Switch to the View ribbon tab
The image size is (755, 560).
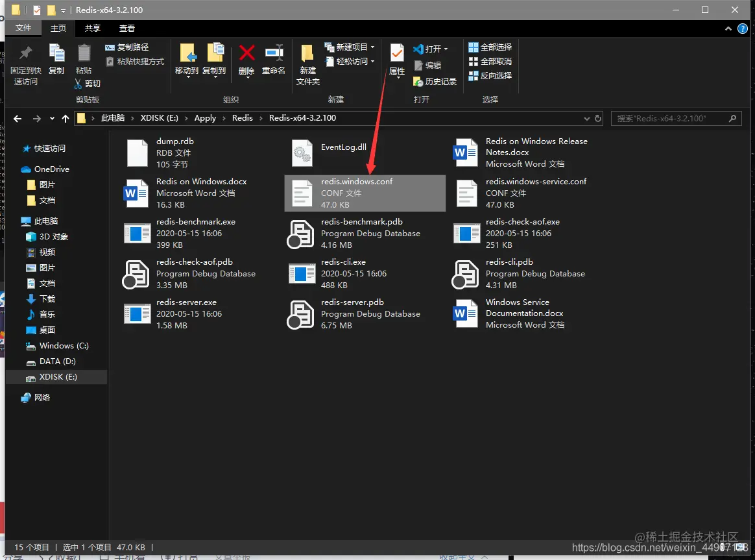127,29
